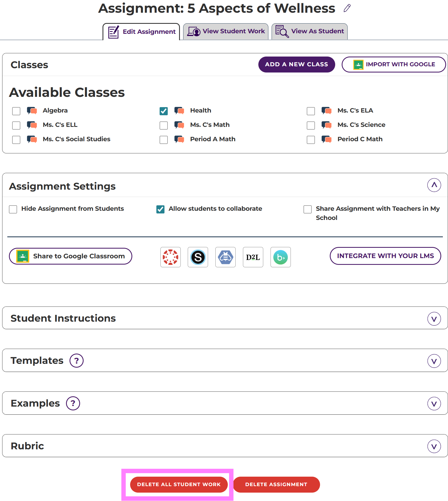Open the Examples help question mark
Screen dimensions: 448x501
click(73, 403)
